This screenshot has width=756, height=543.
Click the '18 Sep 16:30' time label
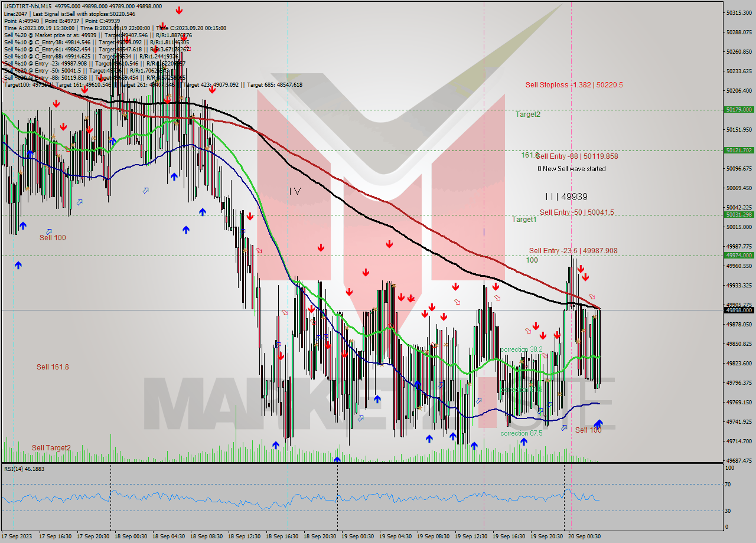[282, 537]
